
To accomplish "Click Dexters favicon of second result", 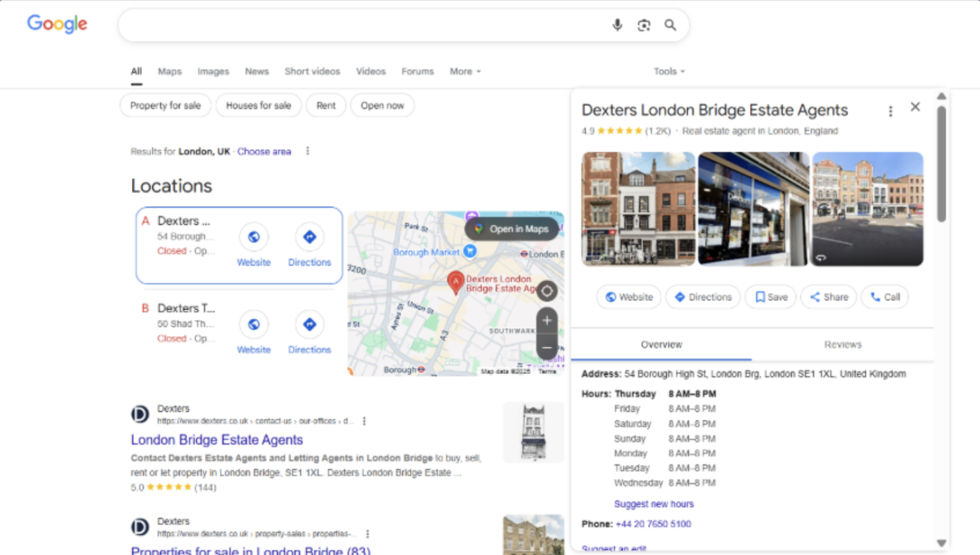I will click(x=140, y=527).
